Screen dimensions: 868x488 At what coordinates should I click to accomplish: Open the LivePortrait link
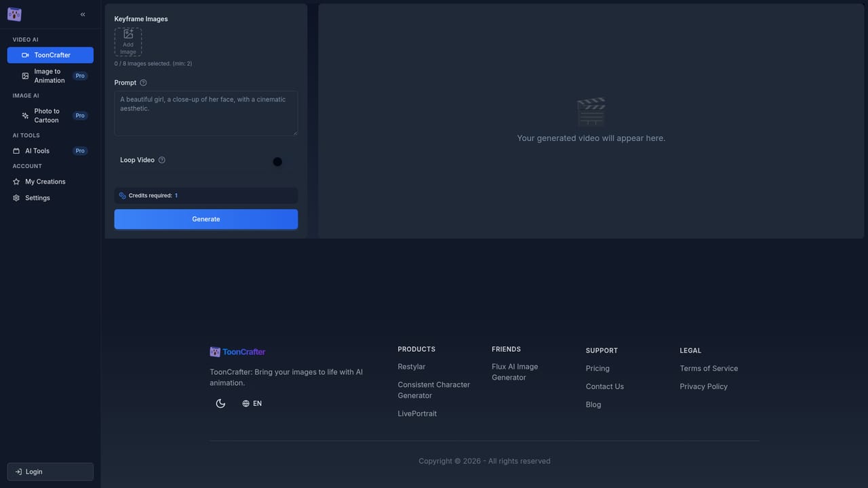[417, 413]
